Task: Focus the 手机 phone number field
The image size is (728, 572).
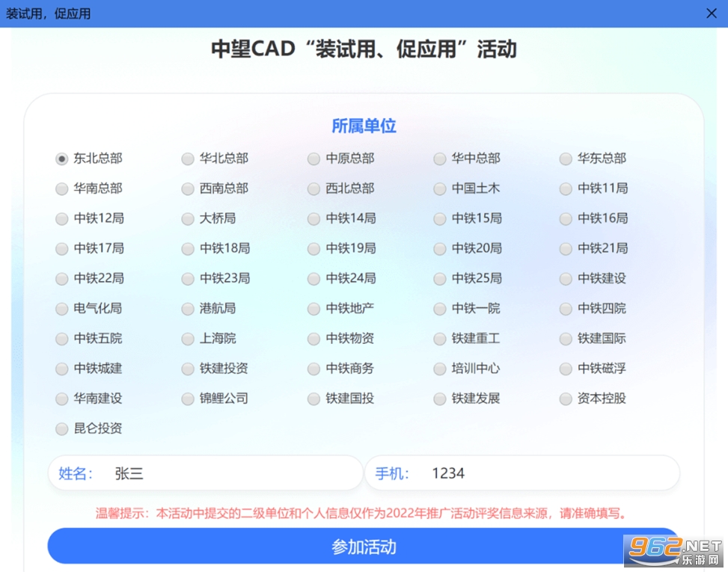Action: tap(522, 473)
